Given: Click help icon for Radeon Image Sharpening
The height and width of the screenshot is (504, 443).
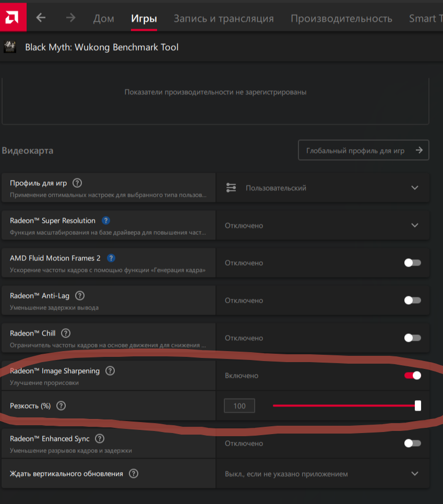Looking at the screenshot, I should (110, 371).
